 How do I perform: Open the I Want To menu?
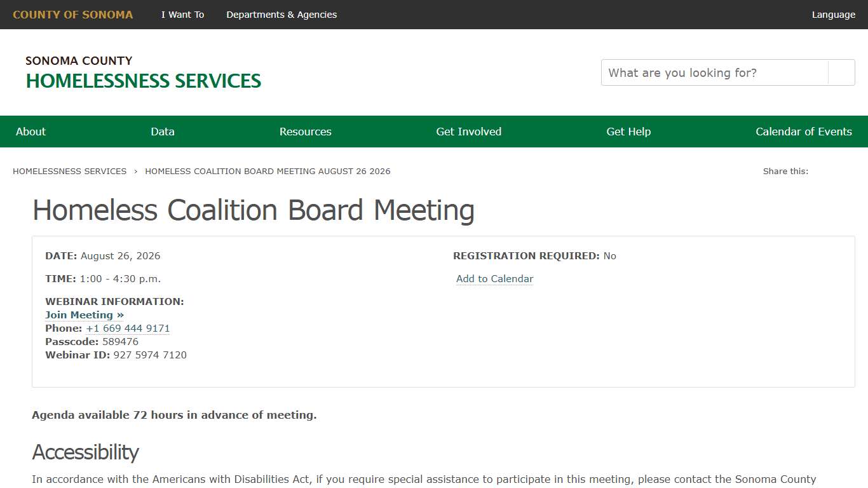click(x=182, y=14)
